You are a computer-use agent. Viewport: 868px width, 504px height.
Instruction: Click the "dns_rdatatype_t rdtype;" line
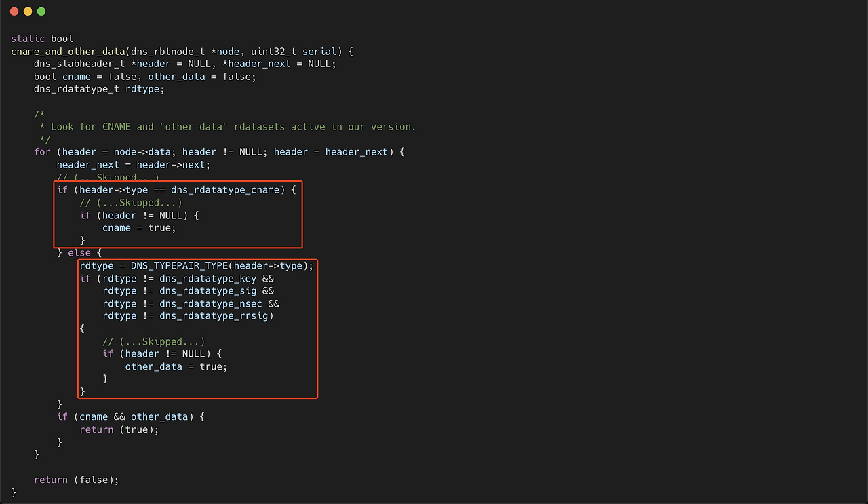point(99,89)
